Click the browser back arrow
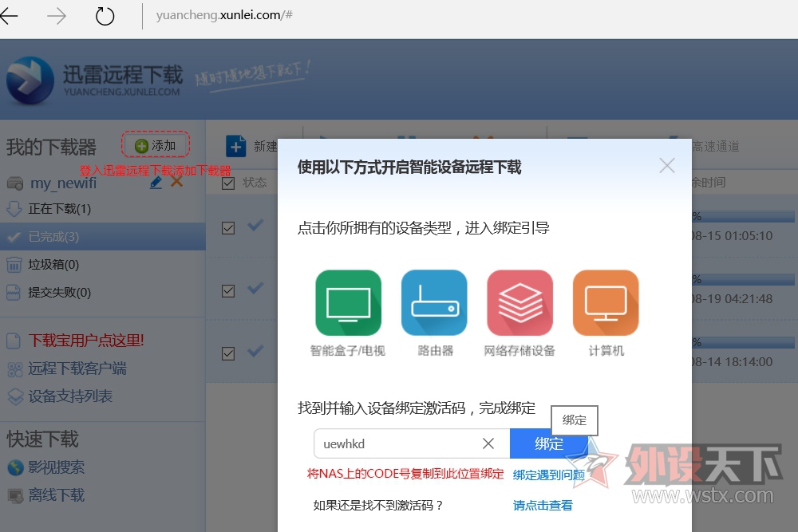 pos(9,16)
